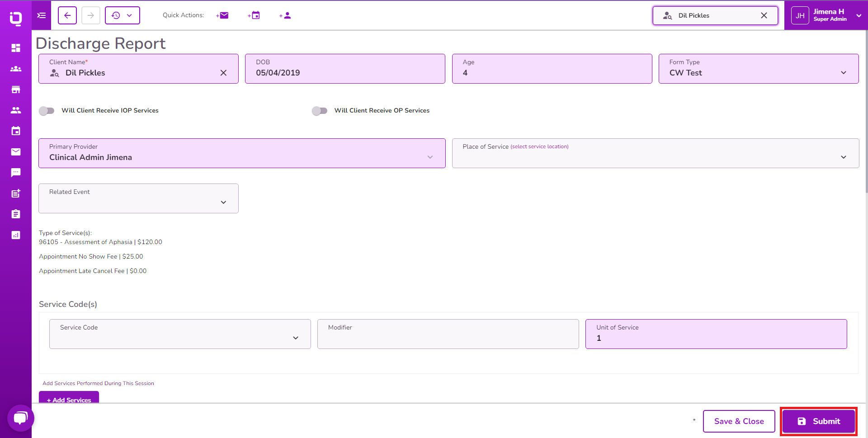Open the Dashboard from the sidebar
The height and width of the screenshot is (438, 868).
click(x=16, y=48)
